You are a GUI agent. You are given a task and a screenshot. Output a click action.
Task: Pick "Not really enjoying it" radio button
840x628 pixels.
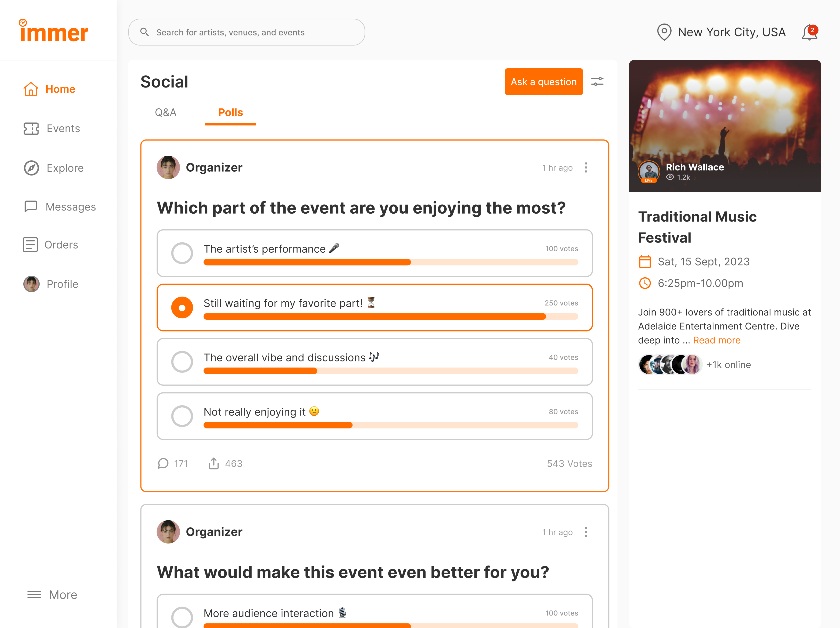click(182, 416)
